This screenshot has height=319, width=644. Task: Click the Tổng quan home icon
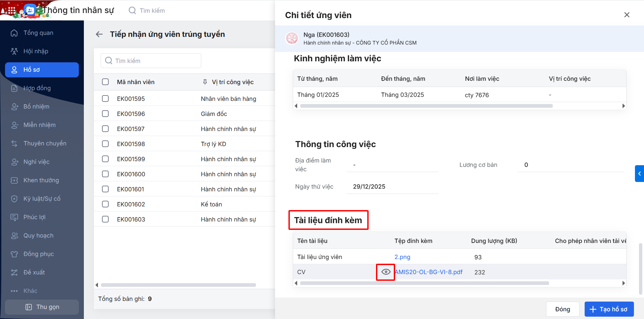(x=14, y=33)
